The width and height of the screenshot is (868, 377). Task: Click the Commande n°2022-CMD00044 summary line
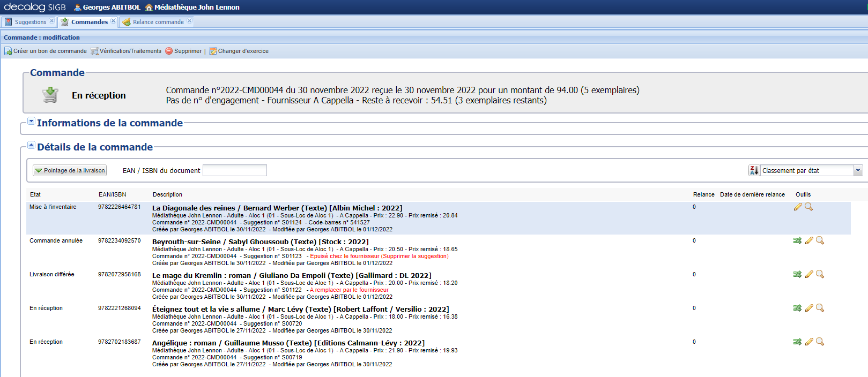(403, 90)
